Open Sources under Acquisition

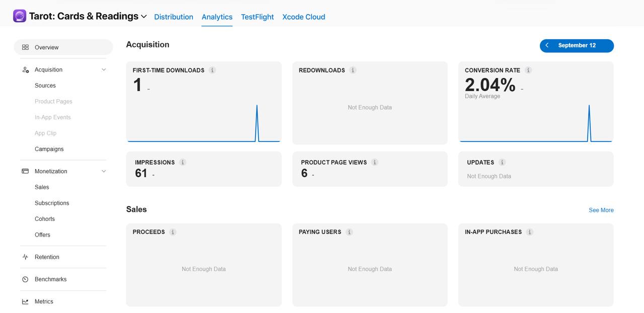[45, 86]
